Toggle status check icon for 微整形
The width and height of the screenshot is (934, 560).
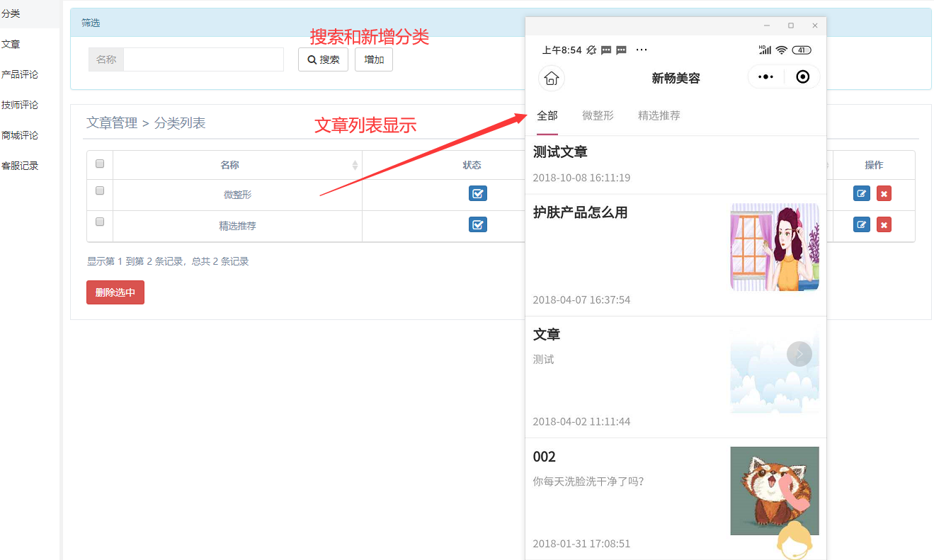[478, 194]
